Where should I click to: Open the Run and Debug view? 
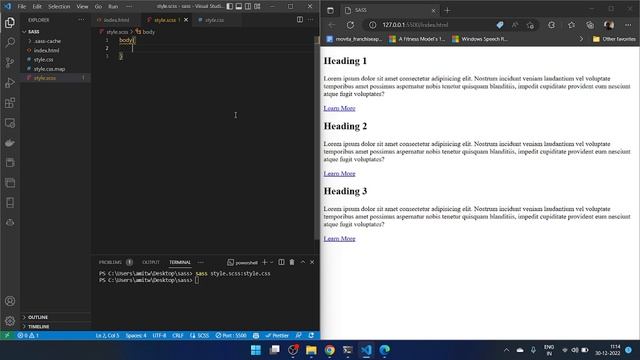10,82
